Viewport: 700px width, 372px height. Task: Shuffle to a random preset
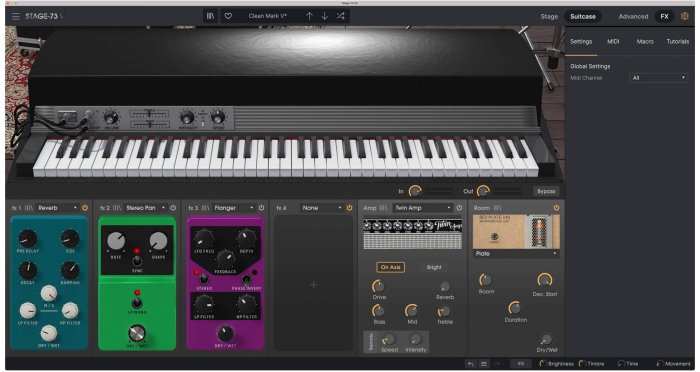click(x=341, y=16)
